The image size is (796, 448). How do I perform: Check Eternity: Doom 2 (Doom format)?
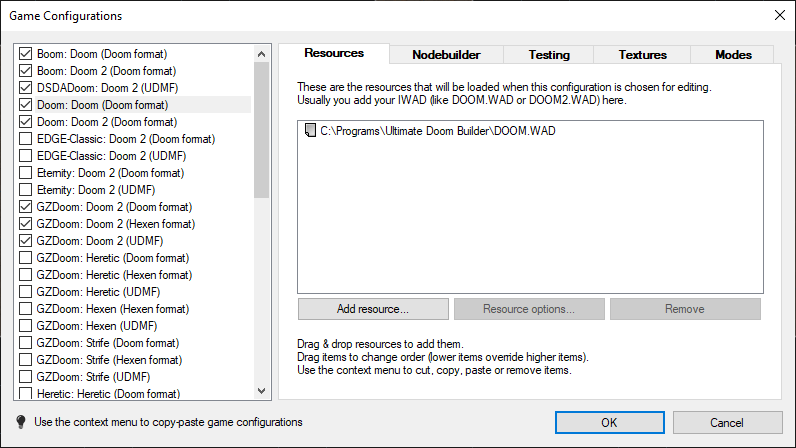point(25,173)
